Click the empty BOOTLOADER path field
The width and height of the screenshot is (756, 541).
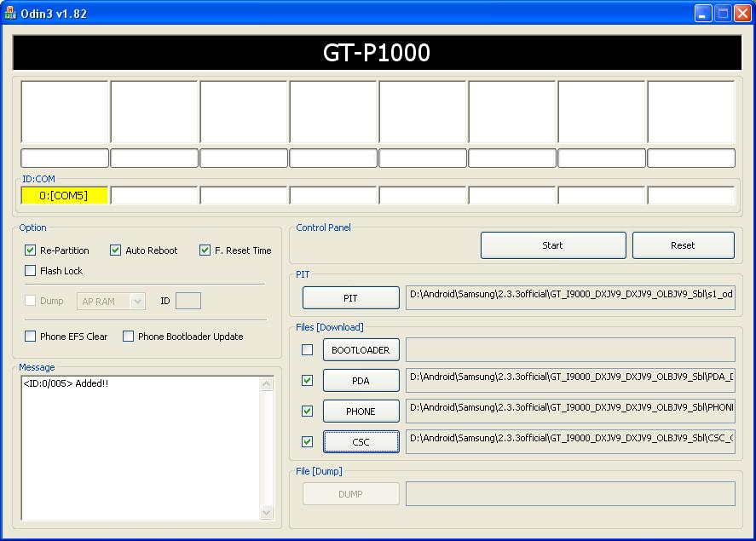point(570,350)
